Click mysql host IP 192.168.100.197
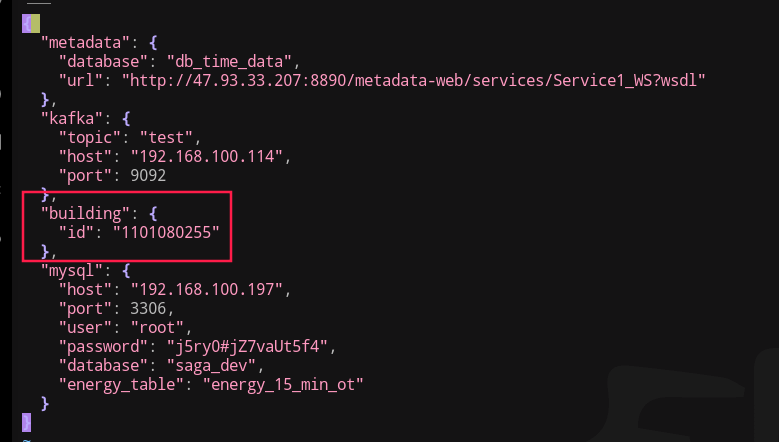Viewport: 779px width, 442px height. (214, 289)
